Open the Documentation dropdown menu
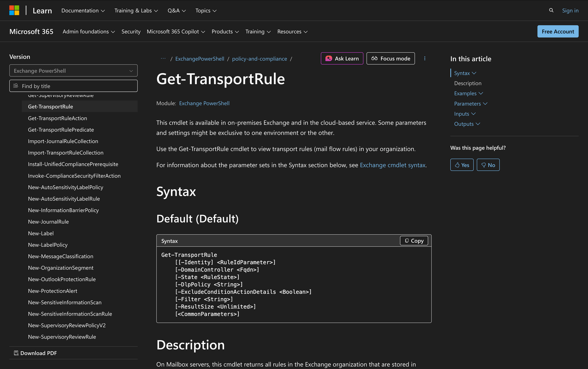Viewport: 588px width, 369px height. point(83,10)
